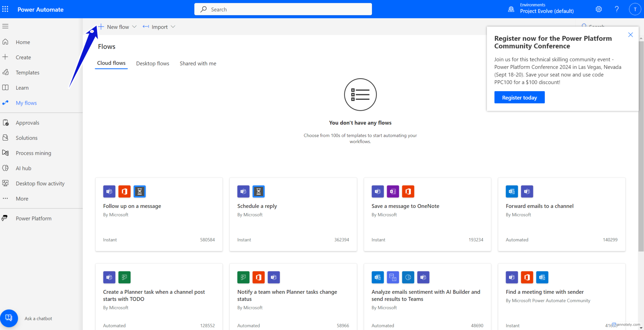The width and height of the screenshot is (644, 330).
Task: Click inside the top Search field
Action: [x=282, y=9]
